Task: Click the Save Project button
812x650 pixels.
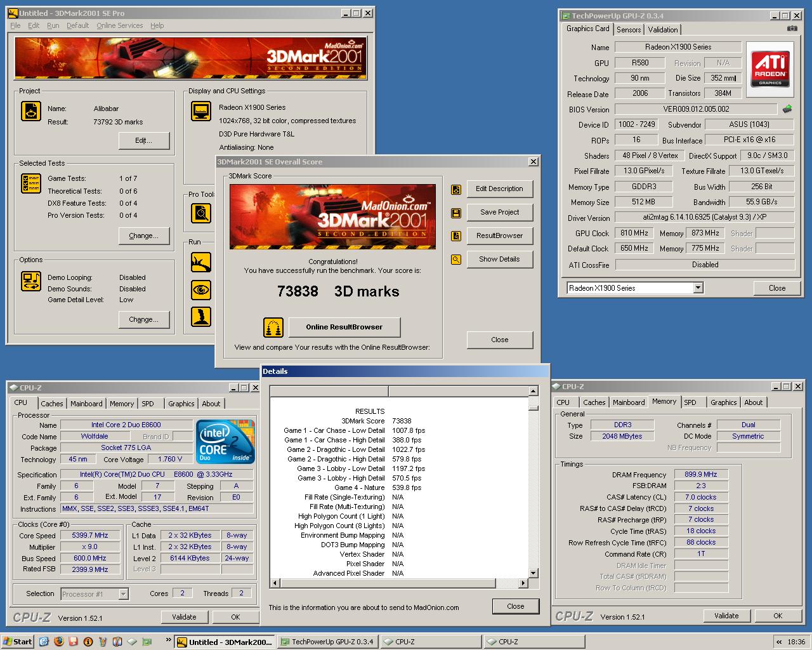Action: point(499,213)
